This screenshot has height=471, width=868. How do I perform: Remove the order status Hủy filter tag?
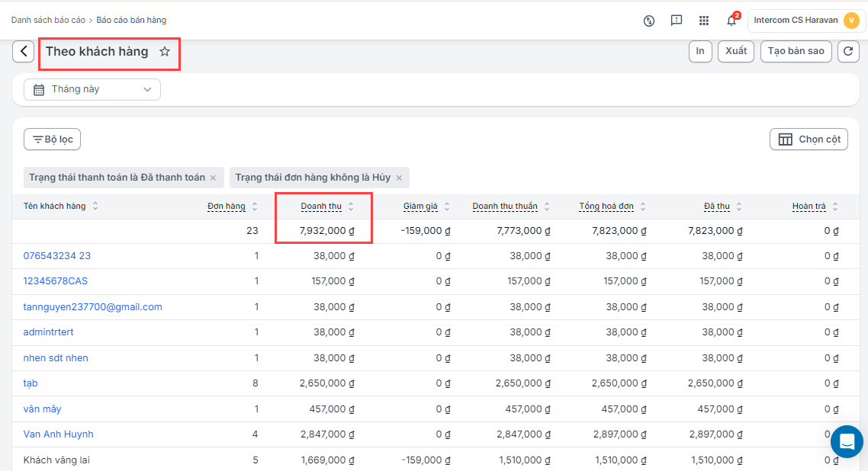(x=399, y=178)
